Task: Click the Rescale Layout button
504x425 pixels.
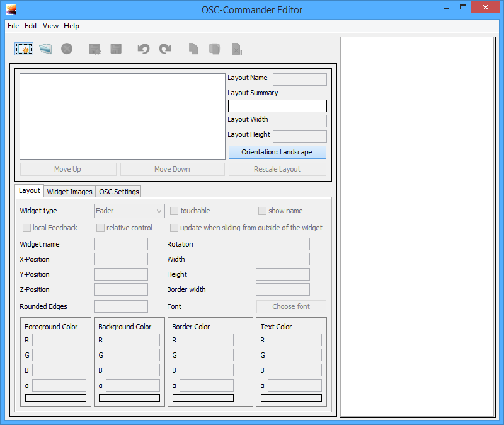Action: (x=277, y=169)
